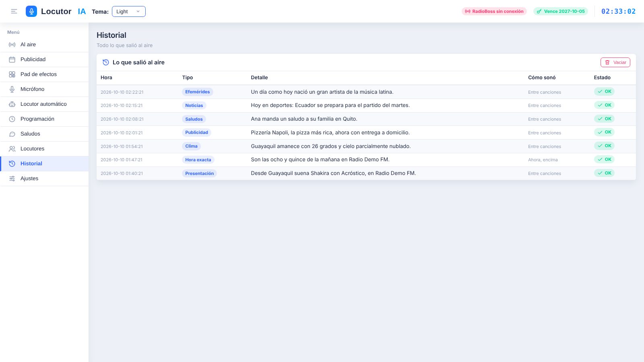The height and width of the screenshot is (362, 644).
Task: Click the OK status in the Saludos row
Action: pos(604,119)
